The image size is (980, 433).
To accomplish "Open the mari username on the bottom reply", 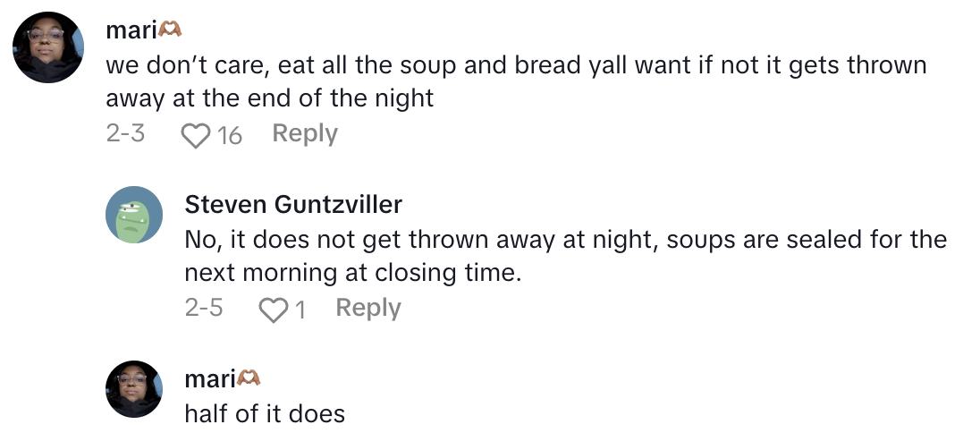I will (209, 378).
